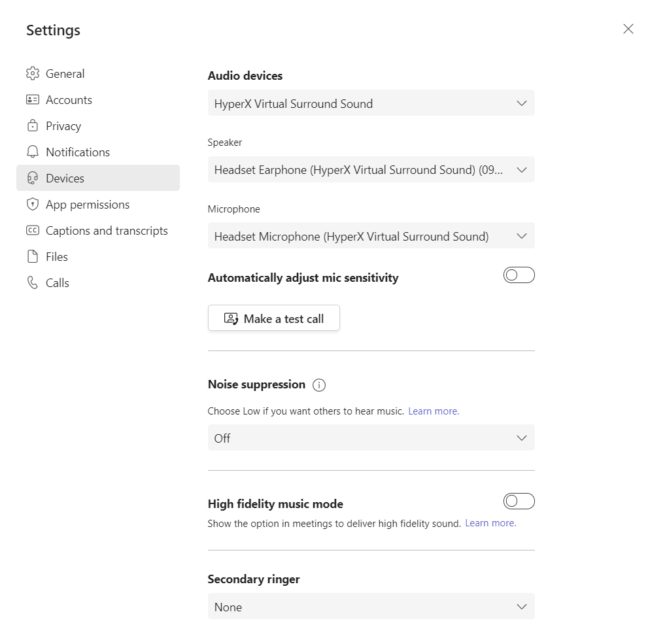Open the Microphone selection dropdown
The width and height of the screenshot is (648, 644).
click(x=371, y=236)
